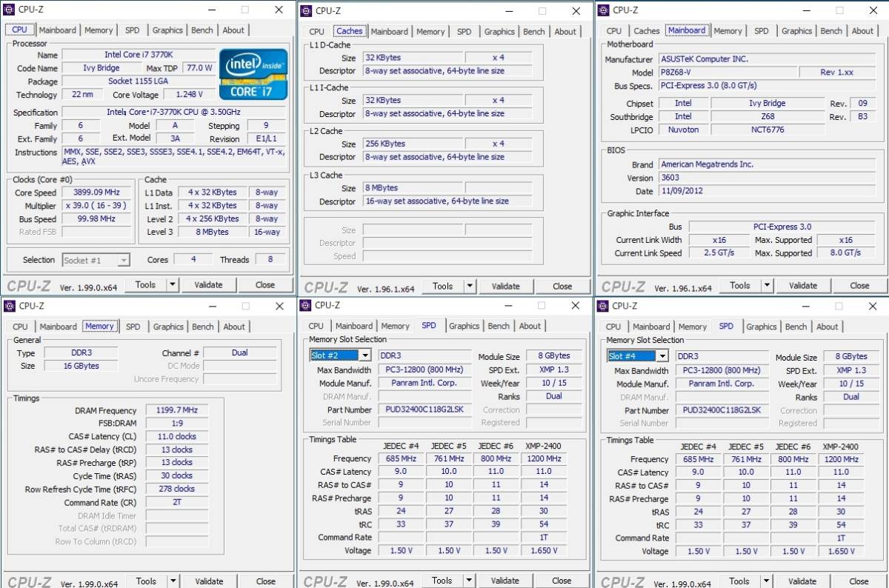Minimize the window showing the Caches tab

[x=508, y=10]
